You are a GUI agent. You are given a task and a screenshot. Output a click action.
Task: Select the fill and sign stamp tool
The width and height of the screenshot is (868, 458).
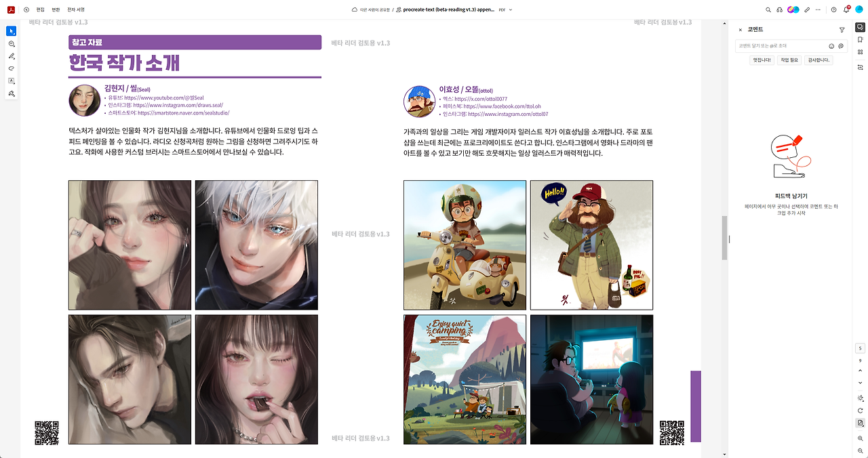pos(12,93)
